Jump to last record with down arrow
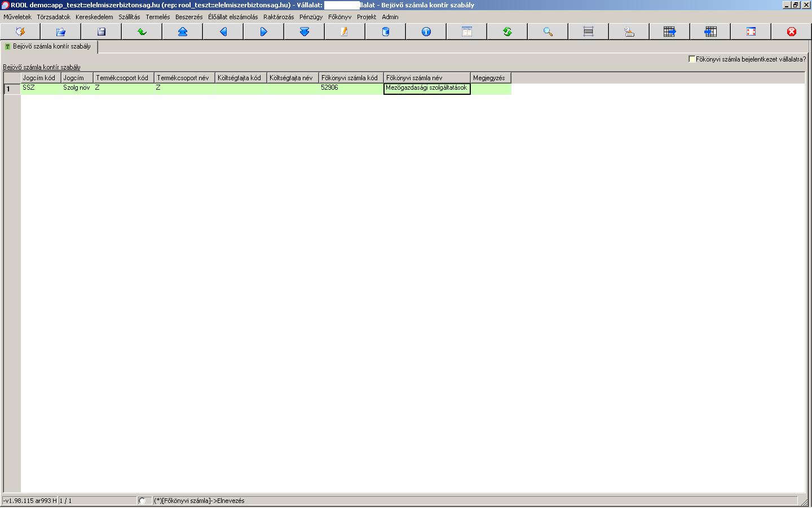This screenshot has height=508, width=812. 304,32
